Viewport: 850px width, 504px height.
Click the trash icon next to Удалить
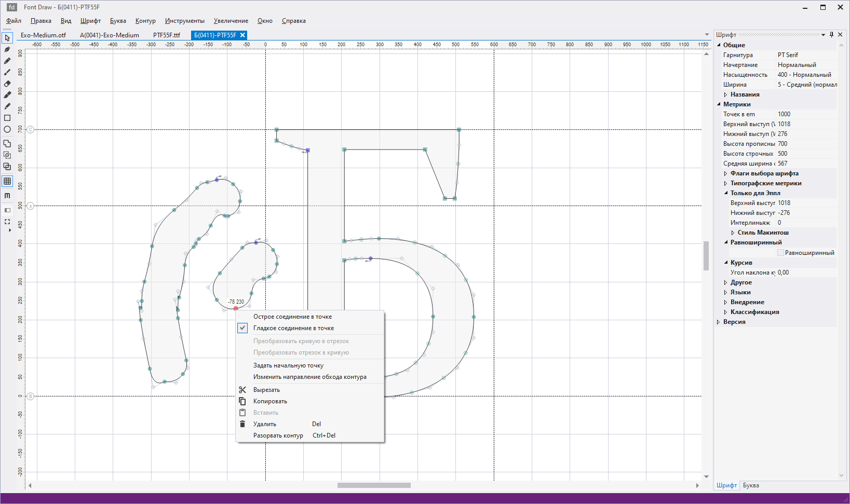[x=242, y=424]
